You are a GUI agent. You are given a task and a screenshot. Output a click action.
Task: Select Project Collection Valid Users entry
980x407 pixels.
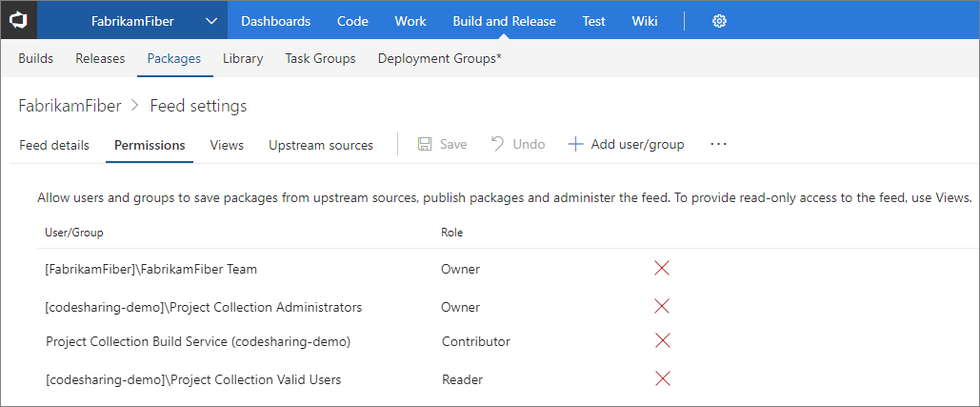[x=193, y=379]
